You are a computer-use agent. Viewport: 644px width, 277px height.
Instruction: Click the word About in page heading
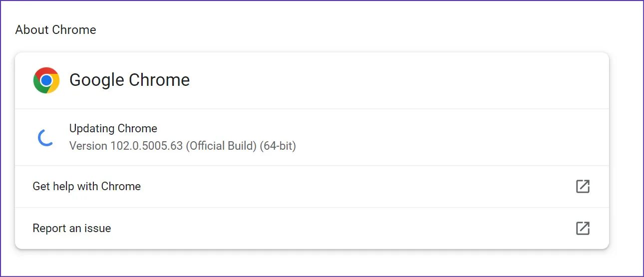(32, 30)
